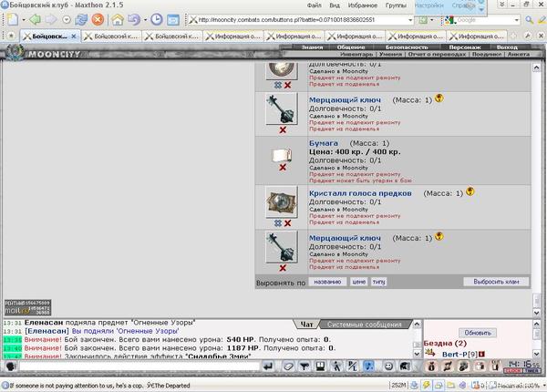Open the Избранное menu

[x=363, y=5]
